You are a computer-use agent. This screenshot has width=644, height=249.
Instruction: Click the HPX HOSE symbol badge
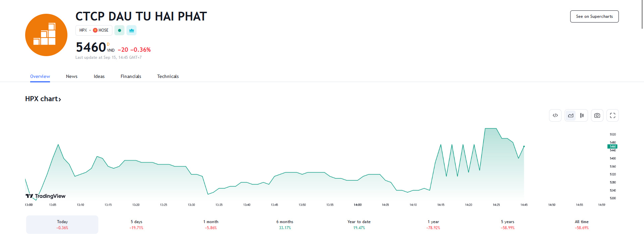(x=94, y=30)
